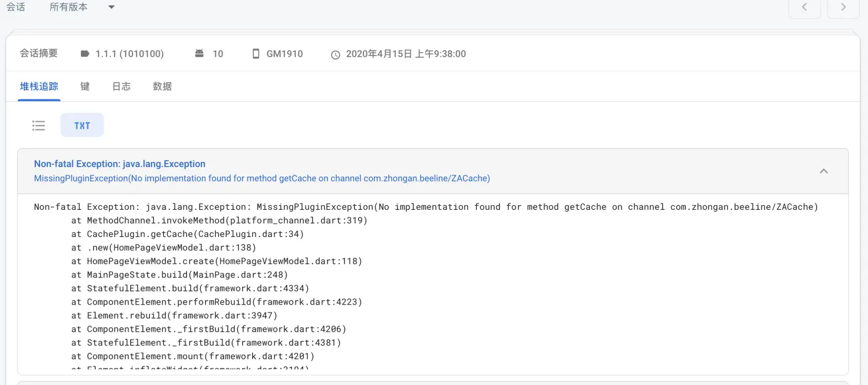Click the Non-fatal Exception: java.lang.Exception title
Image resolution: width=868 pixels, height=385 pixels.
click(x=120, y=164)
